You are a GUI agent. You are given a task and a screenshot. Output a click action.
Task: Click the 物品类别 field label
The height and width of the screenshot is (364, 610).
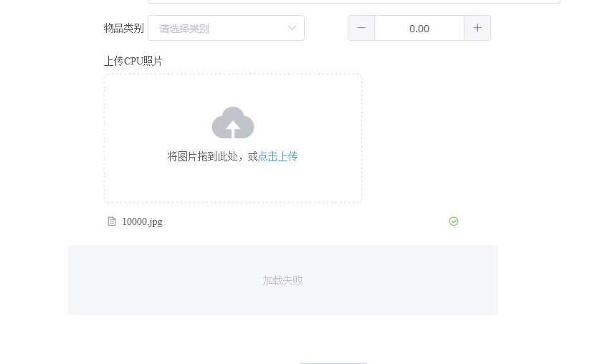[x=124, y=28]
